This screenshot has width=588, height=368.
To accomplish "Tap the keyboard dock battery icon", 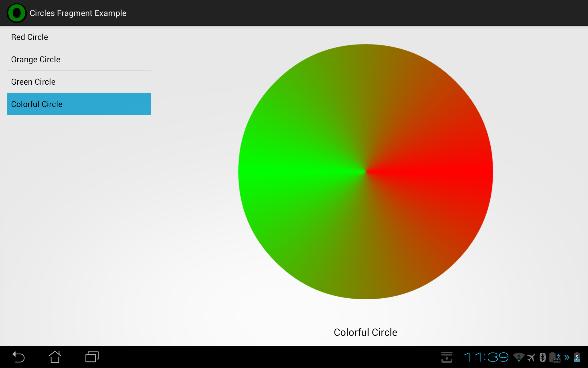I will [555, 357].
